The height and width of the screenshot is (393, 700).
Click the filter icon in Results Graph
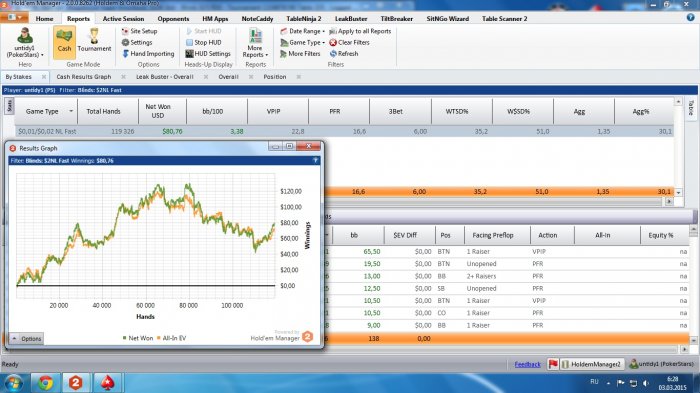click(x=315, y=160)
